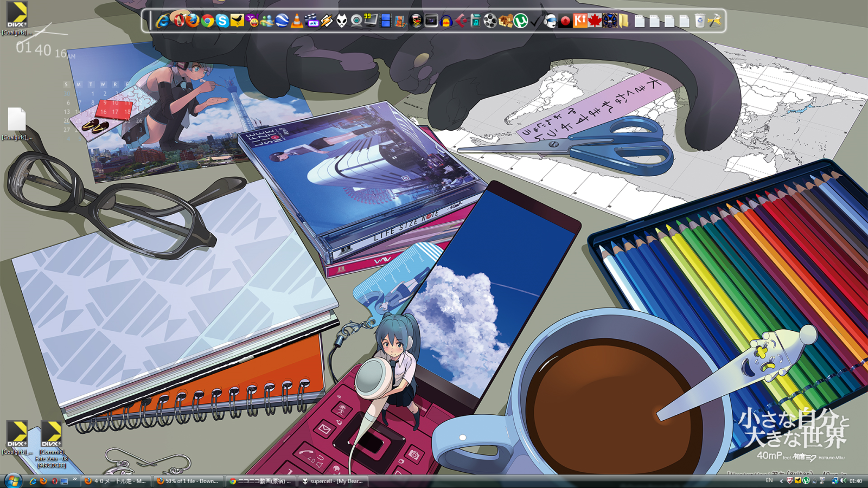
Task: Launch the orange K icon in dock
Action: click(x=579, y=21)
